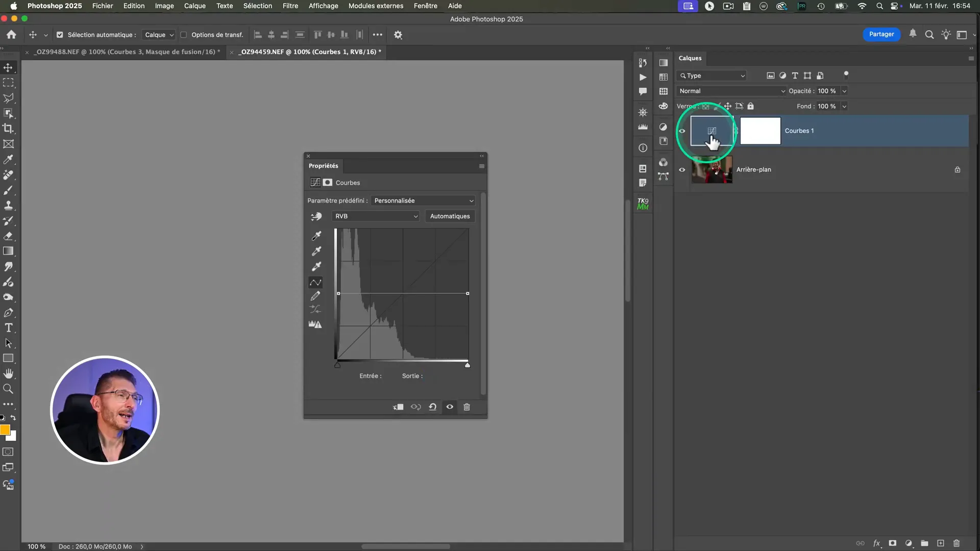Viewport: 980px width, 551px height.
Task: Choose edit points to modify curve mode
Action: pyautogui.click(x=315, y=282)
